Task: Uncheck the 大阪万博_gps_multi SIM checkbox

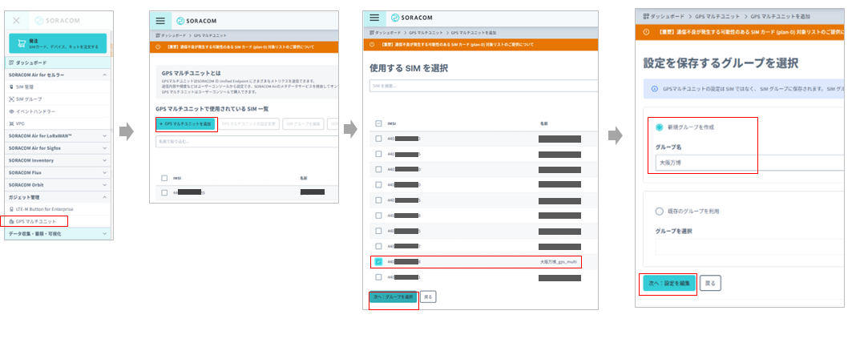Action: point(378,262)
